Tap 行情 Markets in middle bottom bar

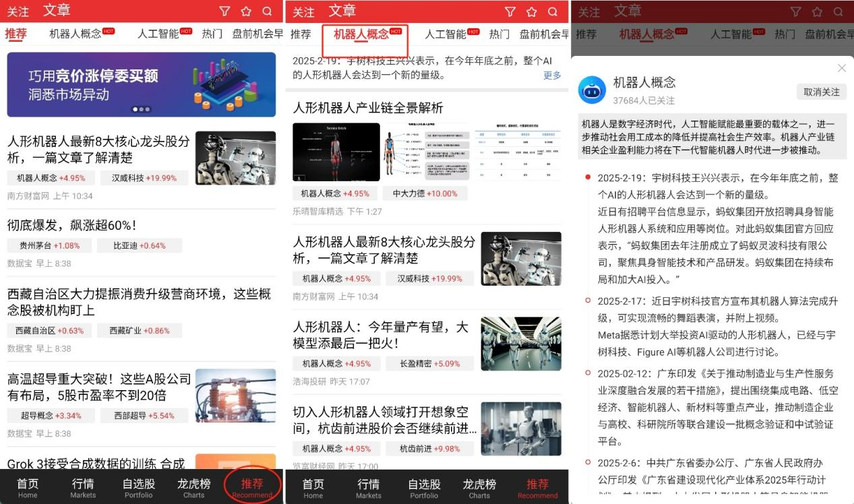369,488
